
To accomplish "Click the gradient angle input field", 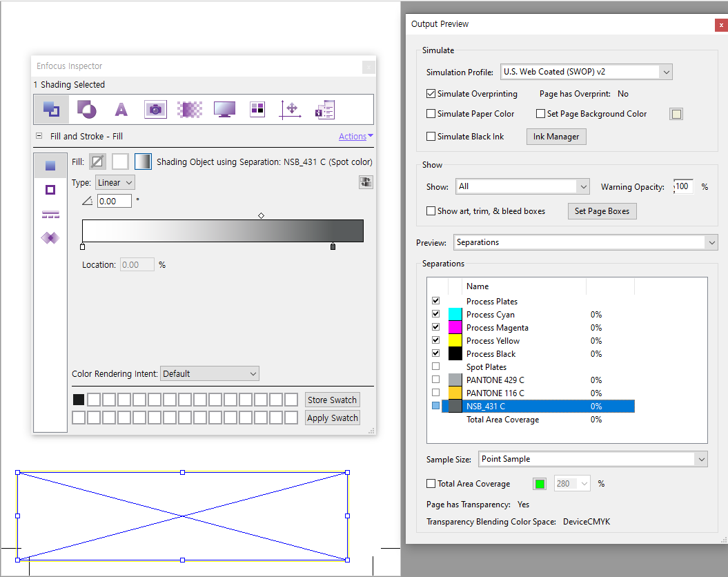I will 115,201.
